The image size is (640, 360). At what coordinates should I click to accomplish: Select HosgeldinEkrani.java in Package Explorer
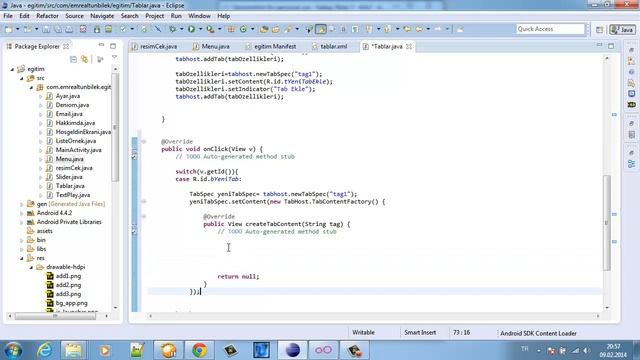pyautogui.click(x=83, y=132)
